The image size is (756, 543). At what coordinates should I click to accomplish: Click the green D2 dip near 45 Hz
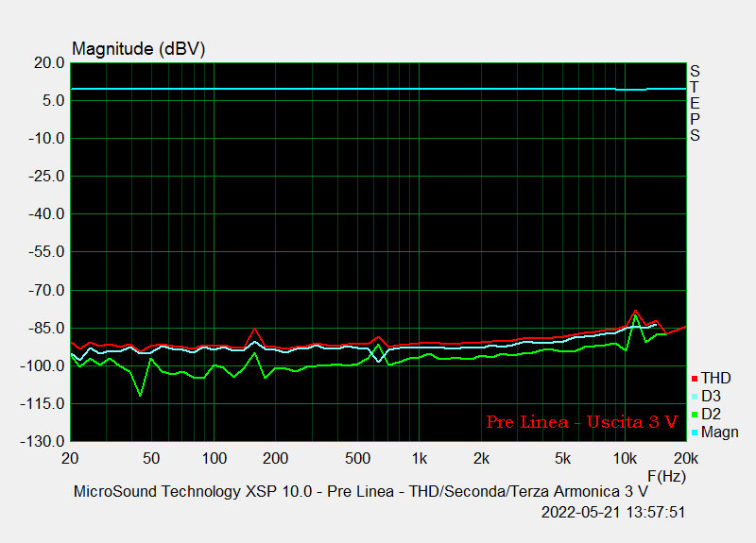point(140,395)
